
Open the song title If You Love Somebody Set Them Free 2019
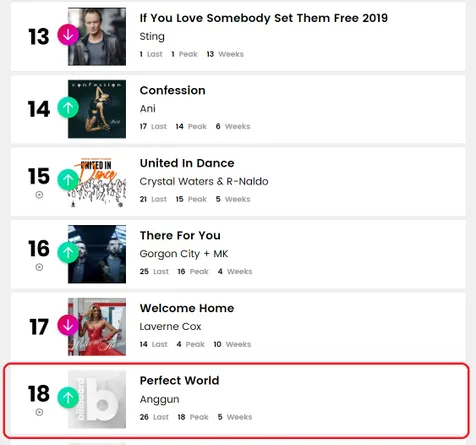coord(264,18)
